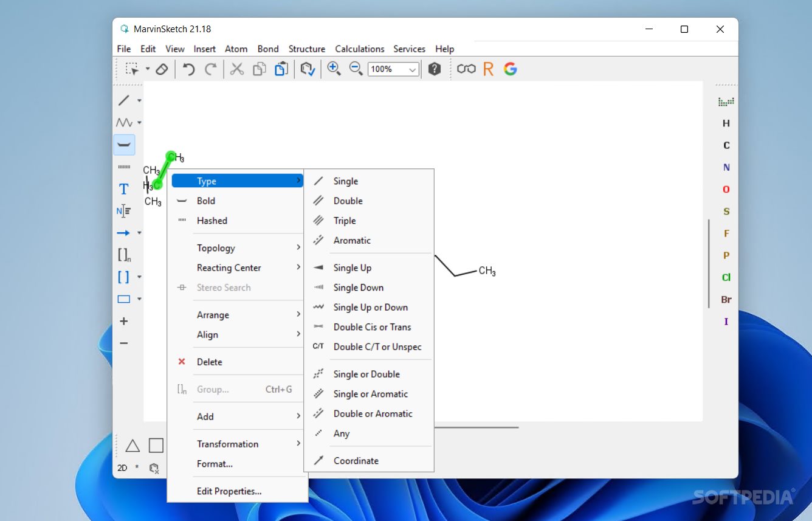The height and width of the screenshot is (521, 812).
Task: Toggle the 2D cleaning mode button
Action: click(122, 468)
